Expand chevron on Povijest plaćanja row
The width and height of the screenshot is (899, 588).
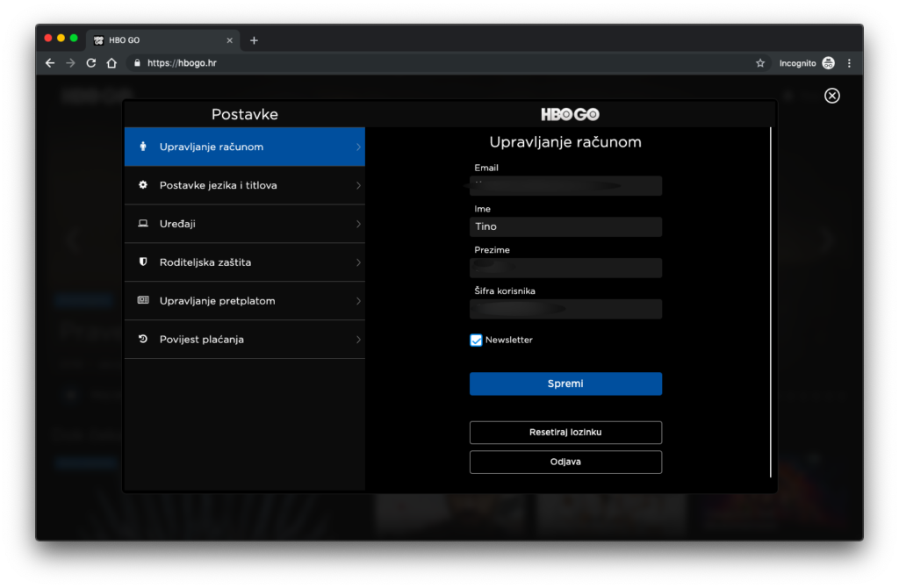coord(358,339)
